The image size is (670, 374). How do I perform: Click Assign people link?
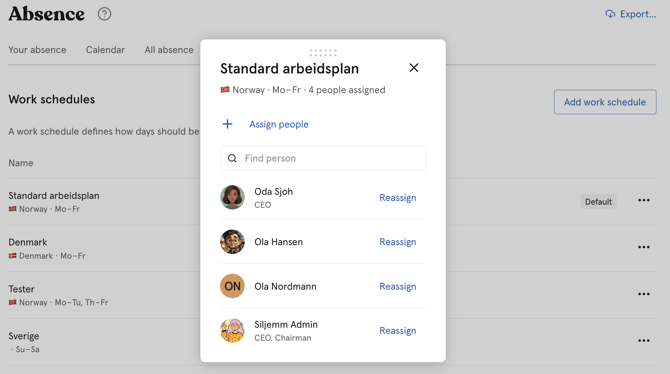coord(279,124)
